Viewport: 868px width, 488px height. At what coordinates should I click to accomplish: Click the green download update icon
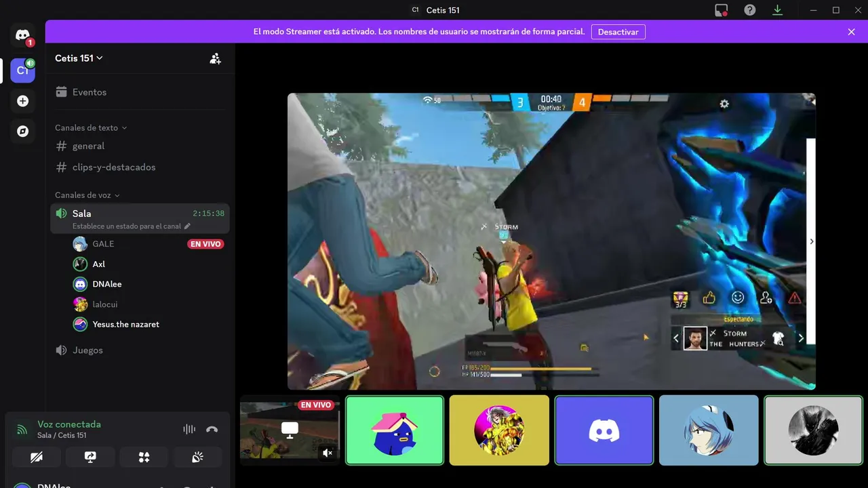(x=777, y=10)
